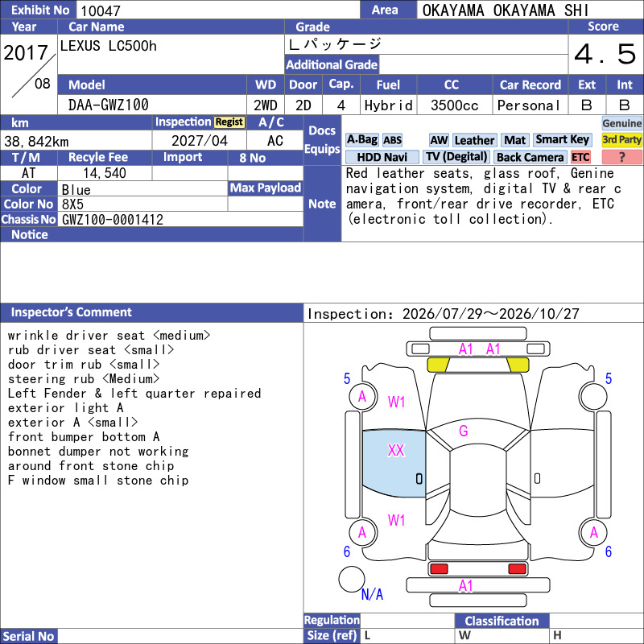
Task: Click the N/A spare tire circle
Action: pyautogui.click(x=352, y=579)
